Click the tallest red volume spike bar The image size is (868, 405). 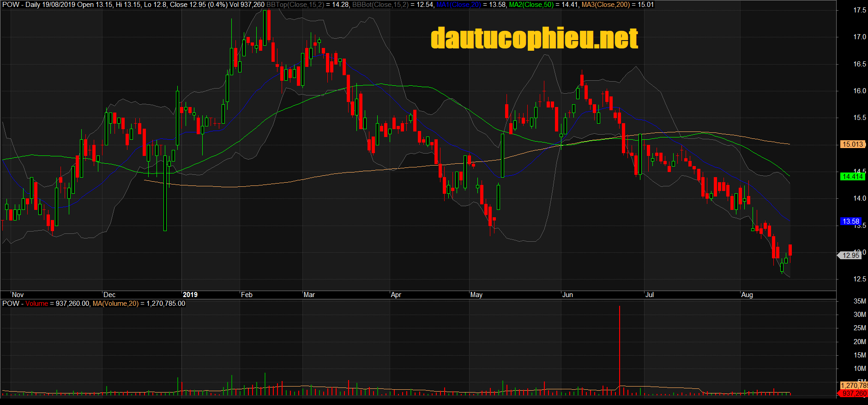(620, 351)
